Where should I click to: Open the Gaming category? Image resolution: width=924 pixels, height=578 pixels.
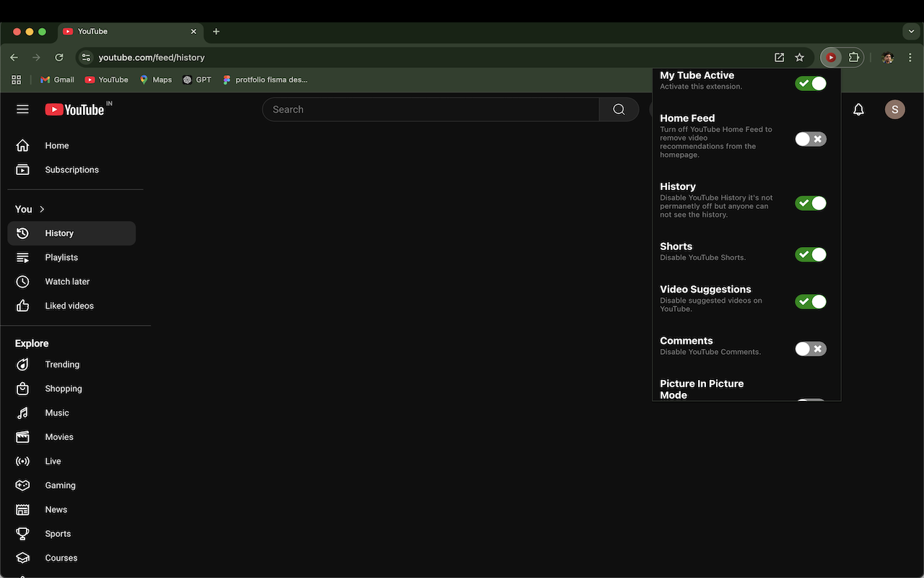[x=60, y=485]
